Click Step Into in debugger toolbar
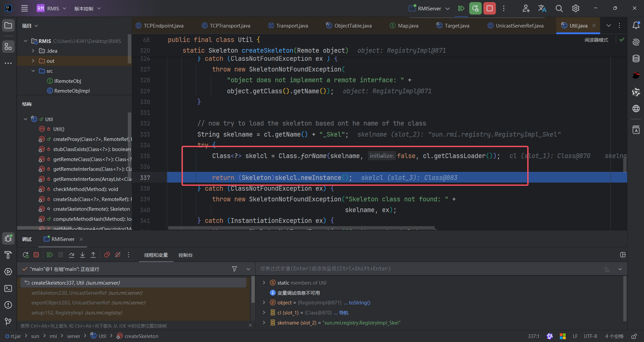 pos(83,255)
